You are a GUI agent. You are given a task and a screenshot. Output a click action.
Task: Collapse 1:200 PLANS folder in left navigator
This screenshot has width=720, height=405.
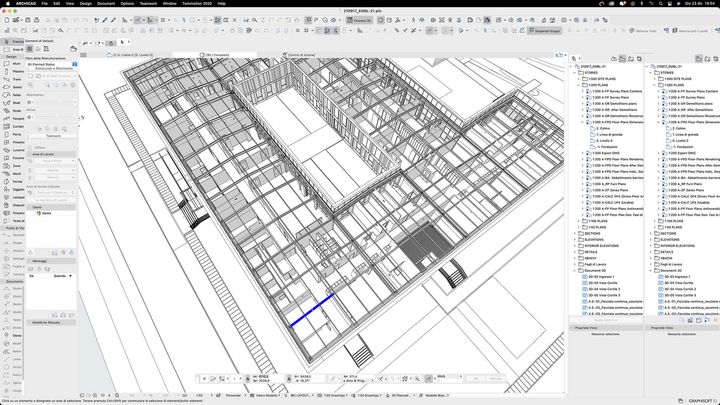(580, 85)
